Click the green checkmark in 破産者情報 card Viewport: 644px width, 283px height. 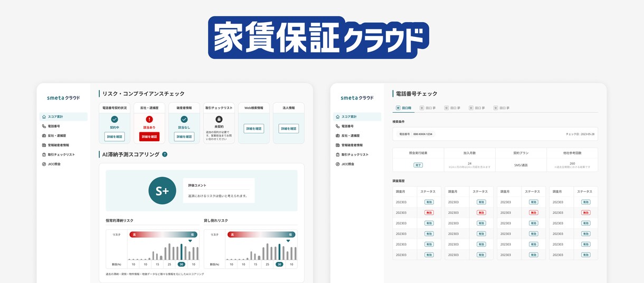point(184,120)
